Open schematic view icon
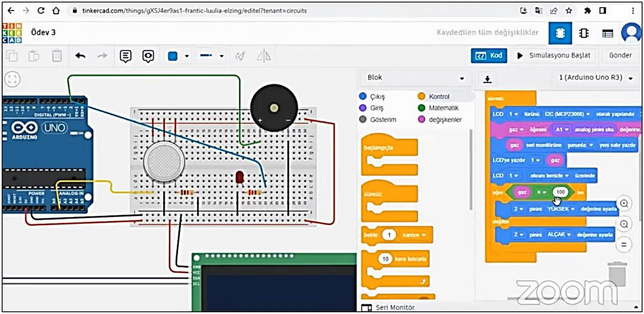Image resolution: width=644 pixels, height=314 pixels. tap(584, 33)
